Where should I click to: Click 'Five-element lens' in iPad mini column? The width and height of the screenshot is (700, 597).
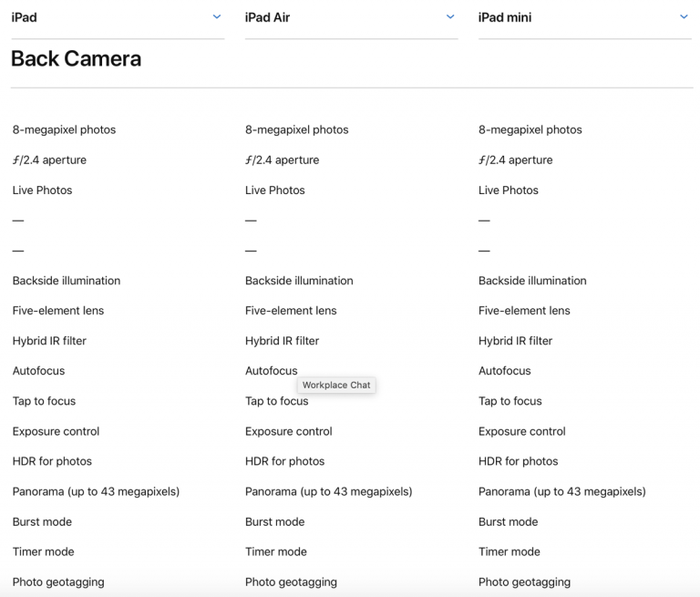click(524, 310)
